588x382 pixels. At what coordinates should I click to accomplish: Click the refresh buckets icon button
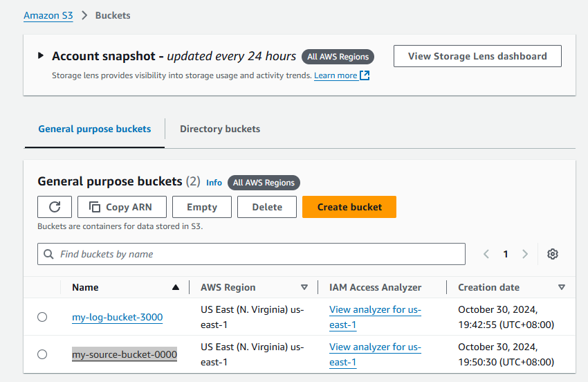click(55, 207)
